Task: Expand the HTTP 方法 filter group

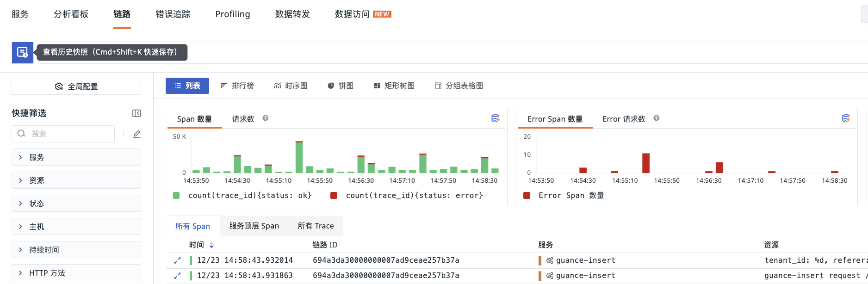Action: (x=76, y=273)
